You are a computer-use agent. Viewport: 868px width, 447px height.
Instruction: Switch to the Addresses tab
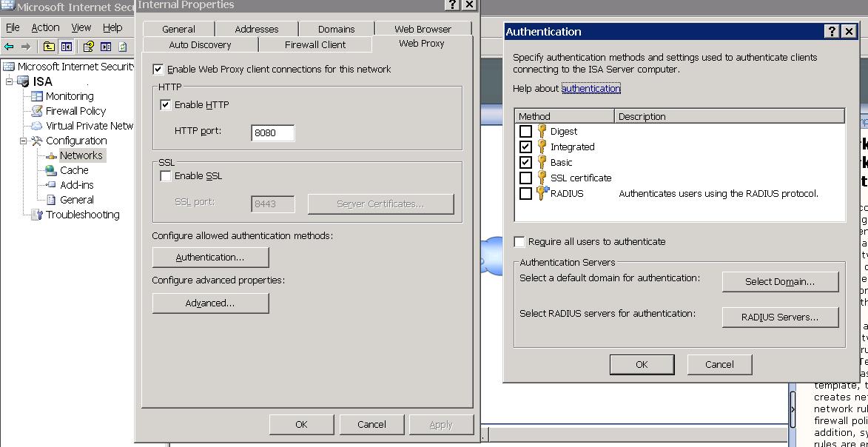(x=256, y=29)
